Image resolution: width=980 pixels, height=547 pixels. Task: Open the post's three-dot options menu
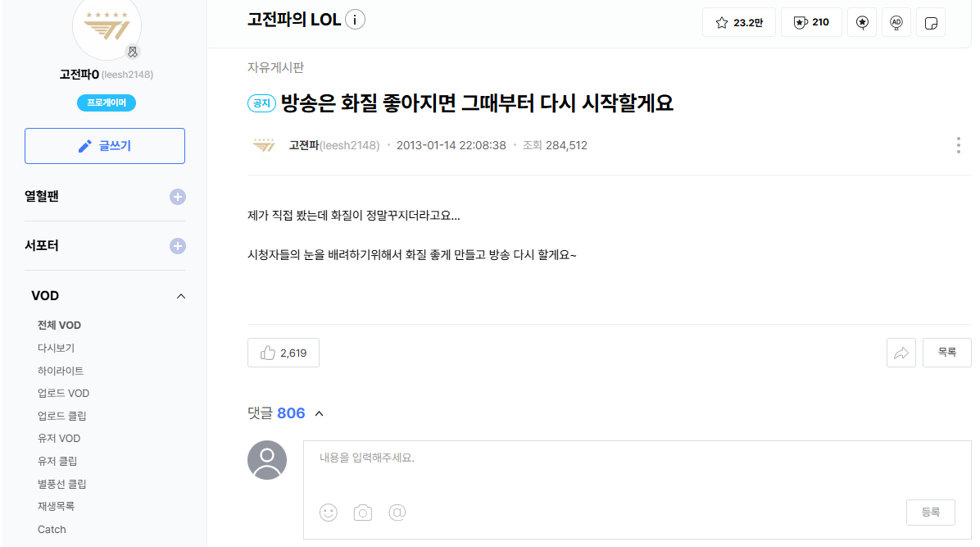pos(958,145)
